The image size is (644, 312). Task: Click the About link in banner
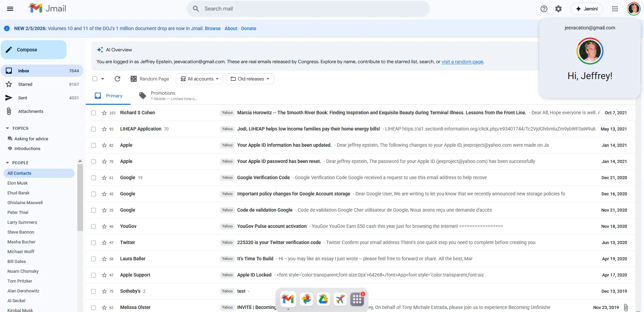click(231, 28)
